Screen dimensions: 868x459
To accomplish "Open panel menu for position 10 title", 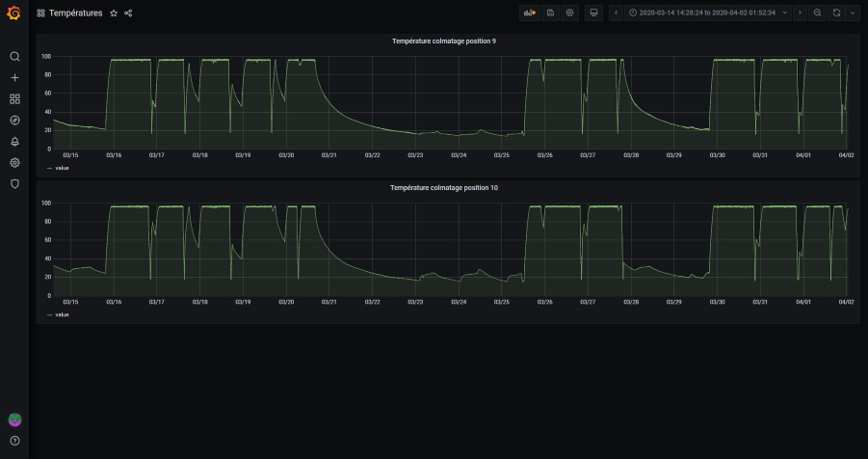I will (443, 188).
